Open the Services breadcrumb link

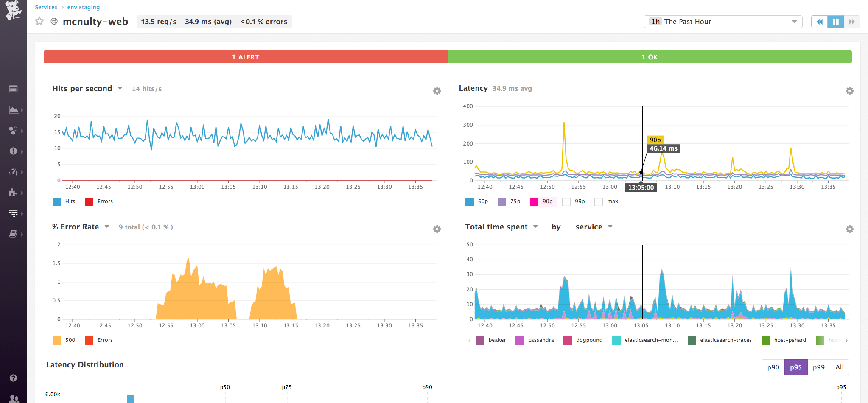pyautogui.click(x=46, y=7)
